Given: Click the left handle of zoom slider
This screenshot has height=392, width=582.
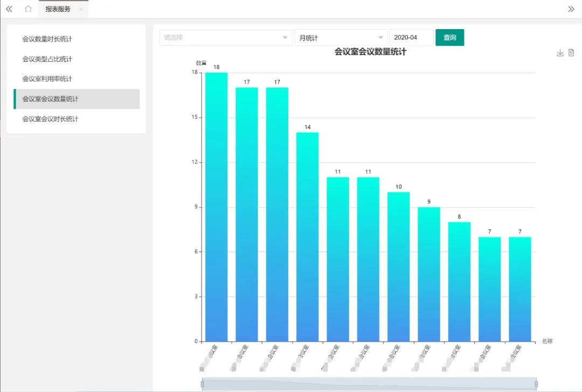Looking at the screenshot, I should point(203,383).
